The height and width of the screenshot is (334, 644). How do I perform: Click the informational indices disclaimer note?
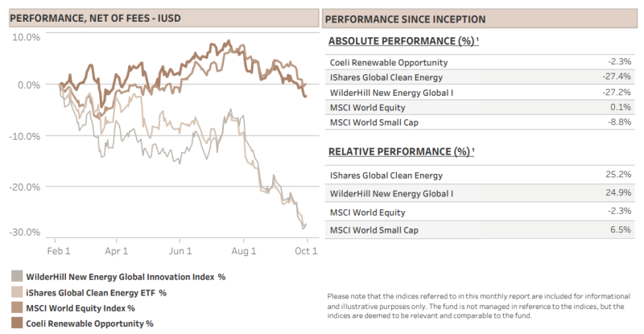(x=478, y=306)
